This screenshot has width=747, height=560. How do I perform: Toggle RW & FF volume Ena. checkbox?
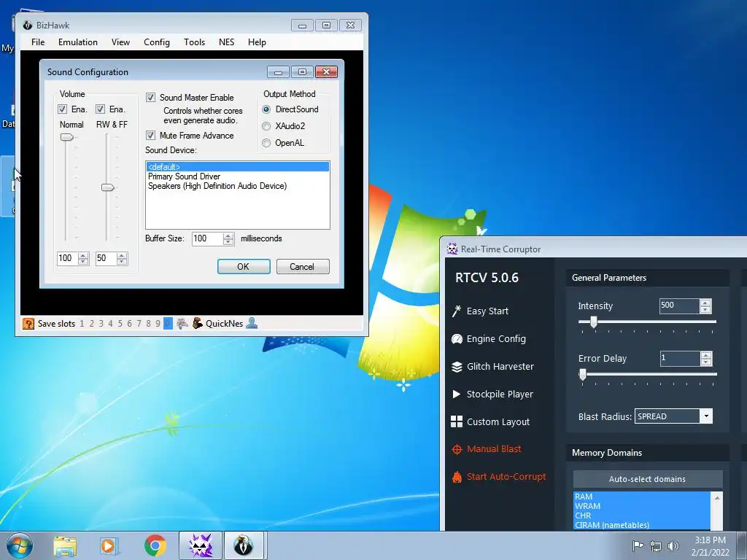[100, 109]
